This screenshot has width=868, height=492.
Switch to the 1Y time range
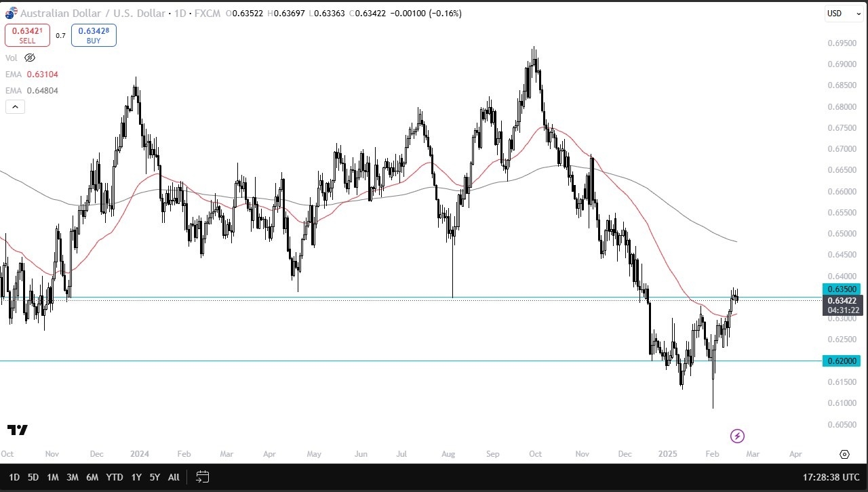tap(136, 477)
